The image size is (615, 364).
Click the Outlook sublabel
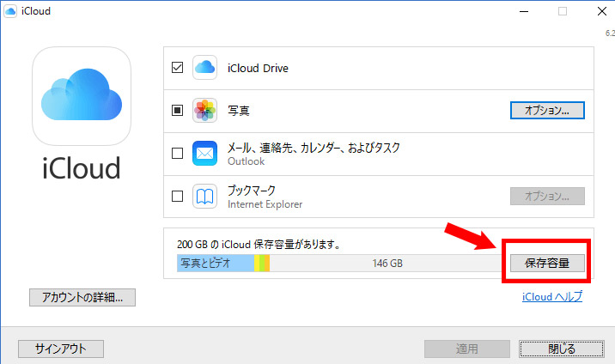tap(246, 161)
